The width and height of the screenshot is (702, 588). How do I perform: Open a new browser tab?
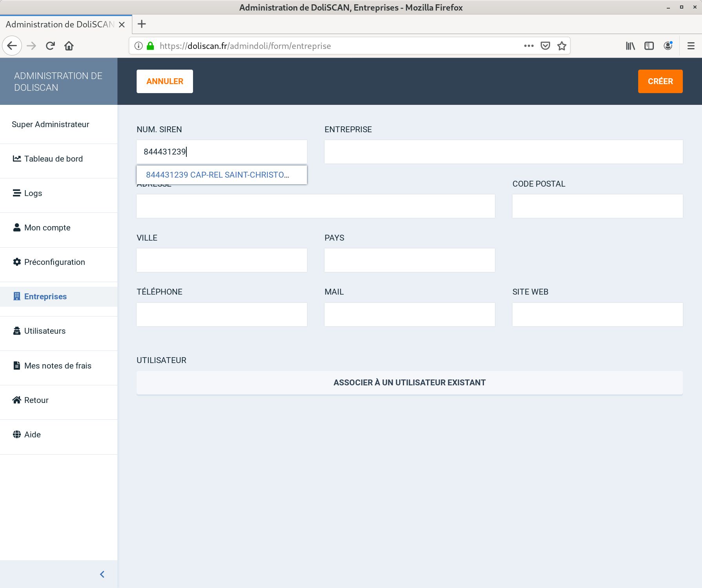pos(142,24)
